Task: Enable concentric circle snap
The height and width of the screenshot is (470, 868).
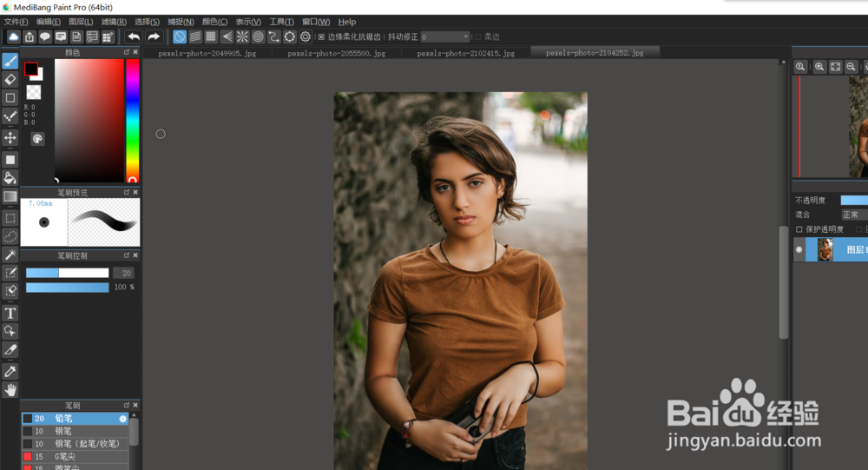Action: 258,36
